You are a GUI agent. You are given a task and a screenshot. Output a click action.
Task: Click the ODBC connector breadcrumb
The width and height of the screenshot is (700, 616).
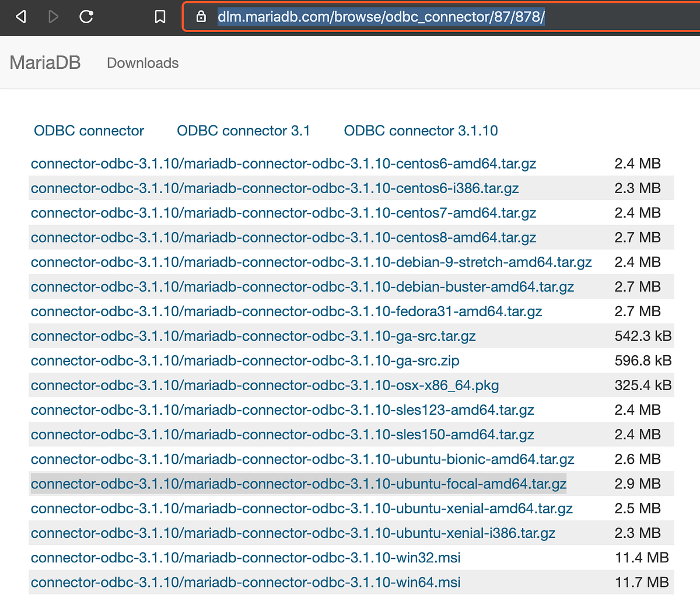pyautogui.click(x=89, y=131)
